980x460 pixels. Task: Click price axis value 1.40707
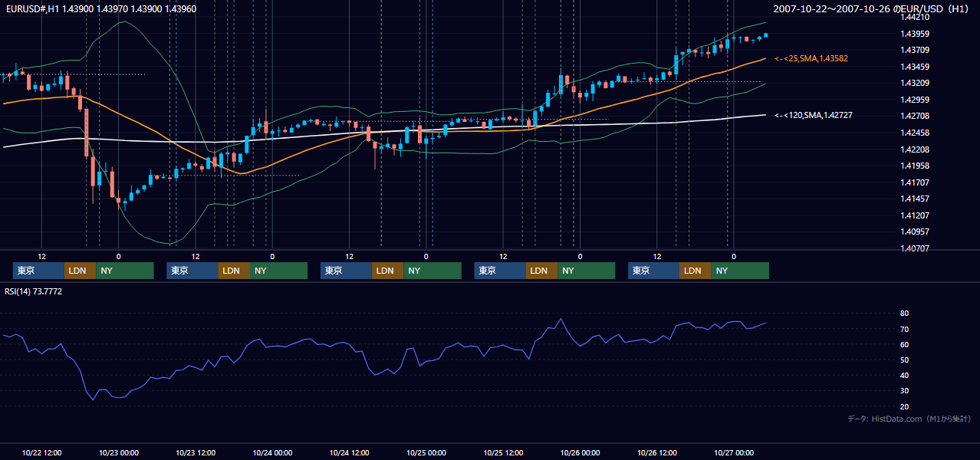click(914, 248)
